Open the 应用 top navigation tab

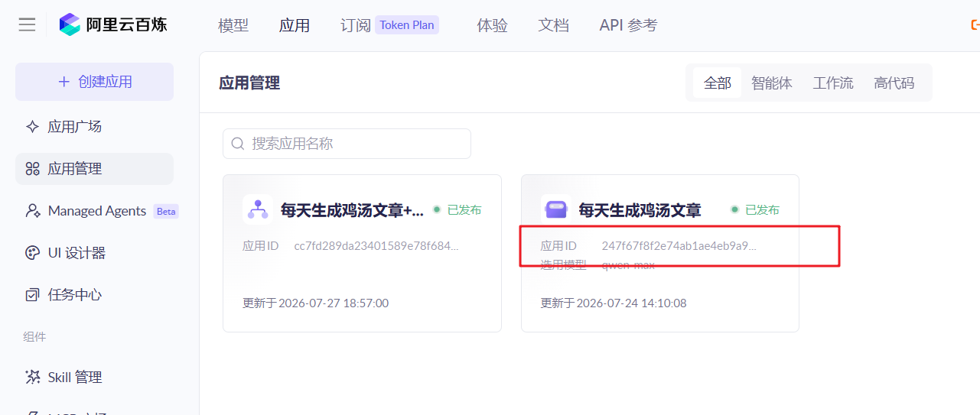click(295, 25)
